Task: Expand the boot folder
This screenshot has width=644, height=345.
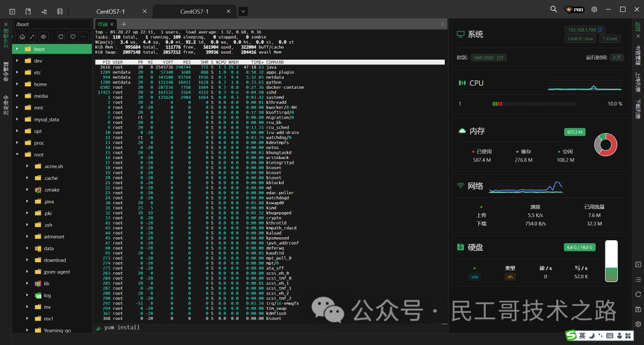Action: (17, 49)
